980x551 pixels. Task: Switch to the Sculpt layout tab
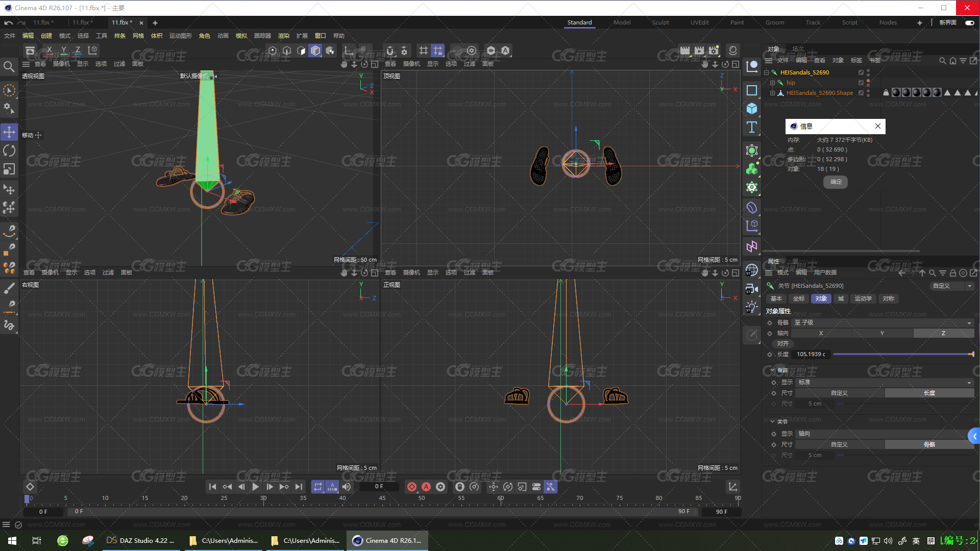click(x=660, y=22)
